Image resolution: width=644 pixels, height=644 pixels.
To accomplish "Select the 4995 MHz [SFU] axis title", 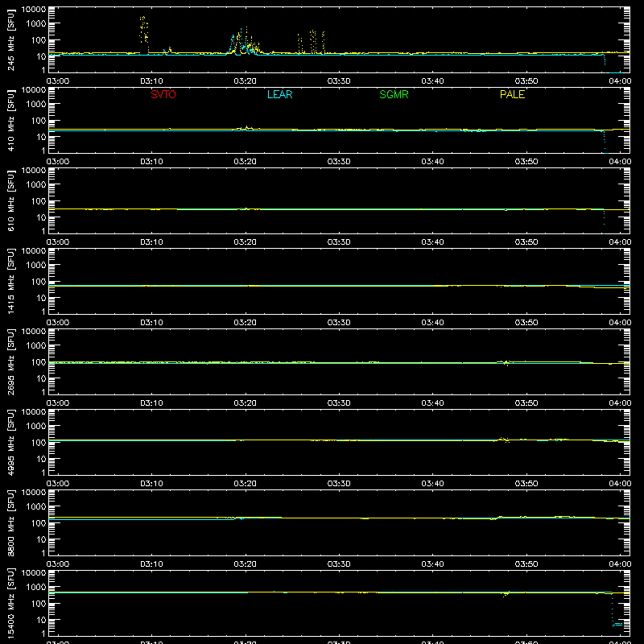I will click(x=10, y=442).
